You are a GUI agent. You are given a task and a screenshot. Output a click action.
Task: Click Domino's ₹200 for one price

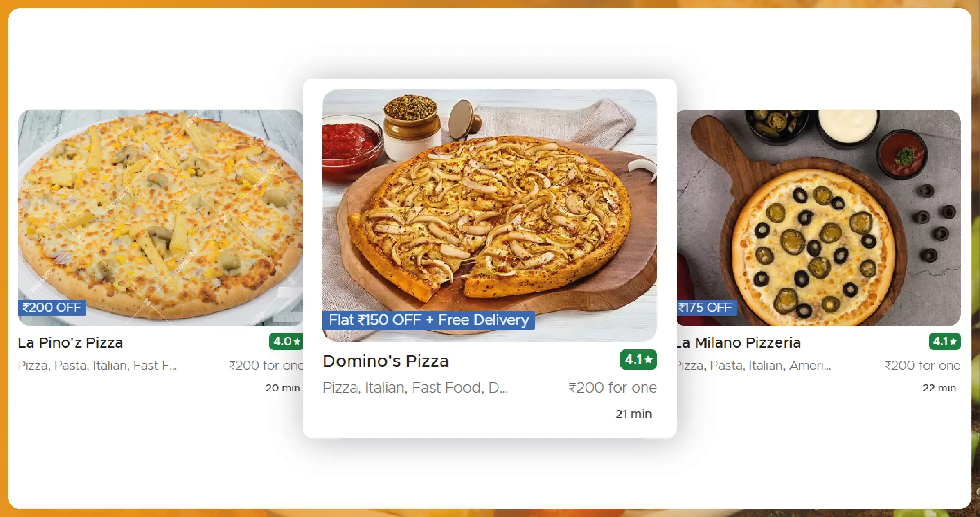pyautogui.click(x=613, y=387)
